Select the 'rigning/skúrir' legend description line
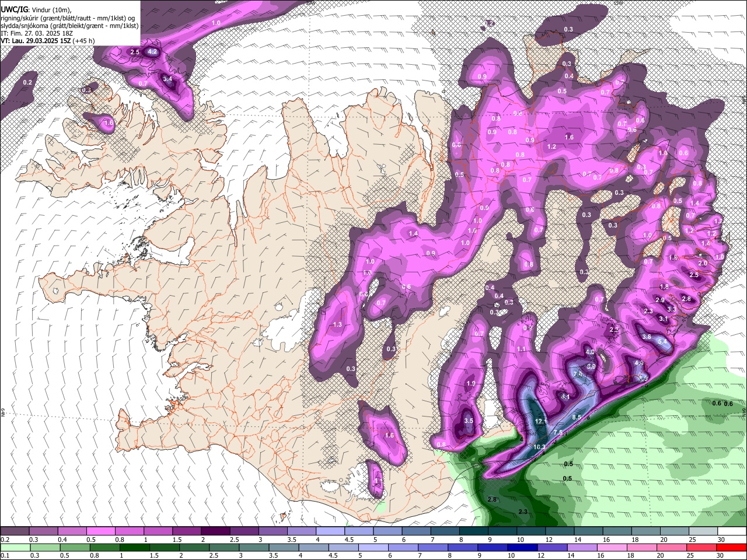 point(68,17)
